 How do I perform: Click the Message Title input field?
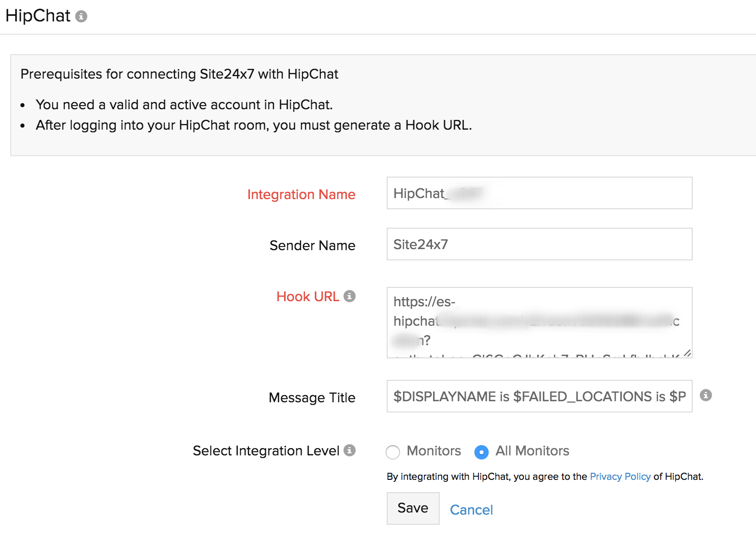coord(539,396)
